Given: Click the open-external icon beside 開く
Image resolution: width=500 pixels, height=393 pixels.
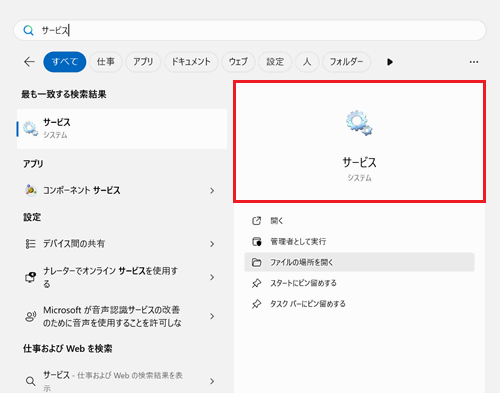Looking at the screenshot, I should pos(256,221).
